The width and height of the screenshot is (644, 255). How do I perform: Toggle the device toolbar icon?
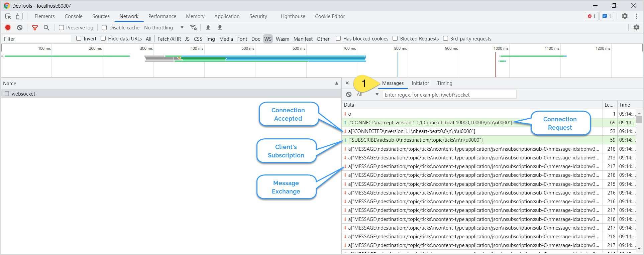[19, 16]
